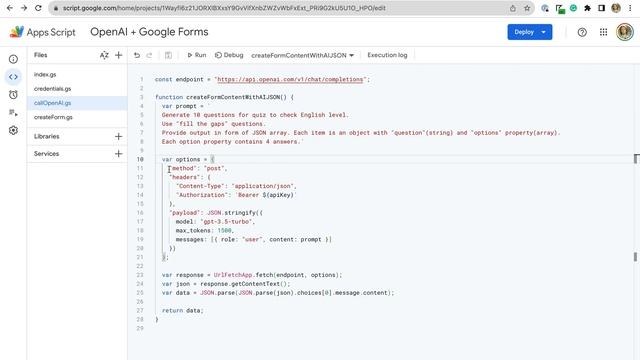Screen dimensions: 640x360
Task: Go forward in browser history
Action: (24, 8)
